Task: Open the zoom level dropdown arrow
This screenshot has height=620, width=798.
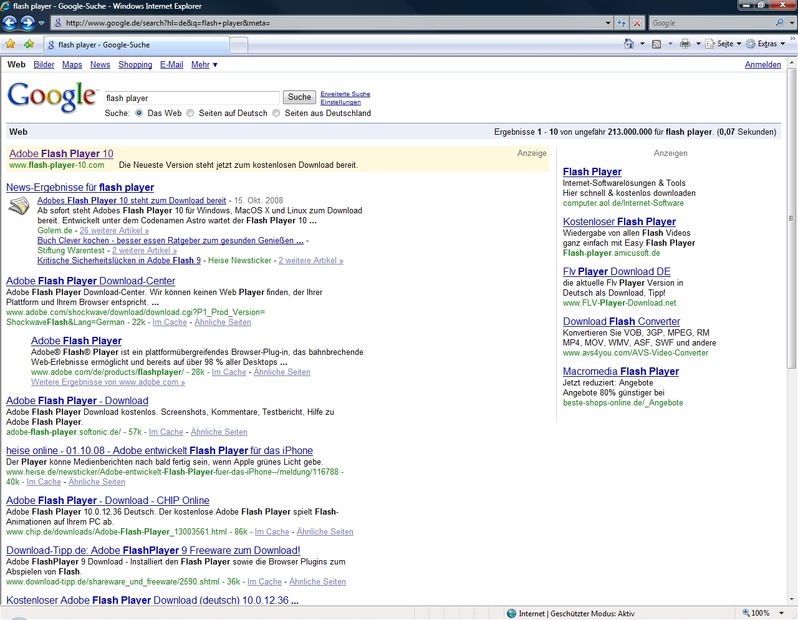Action: tap(782, 613)
